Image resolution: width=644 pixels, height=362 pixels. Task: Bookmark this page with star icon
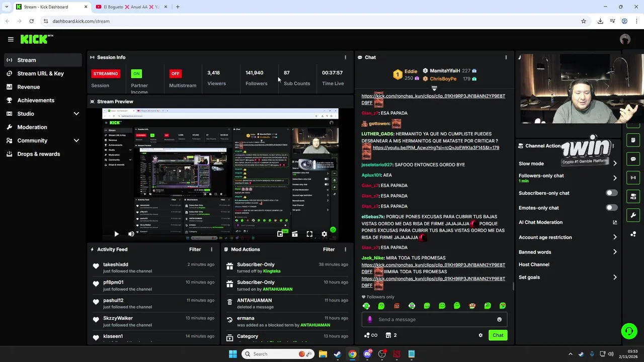584,21
